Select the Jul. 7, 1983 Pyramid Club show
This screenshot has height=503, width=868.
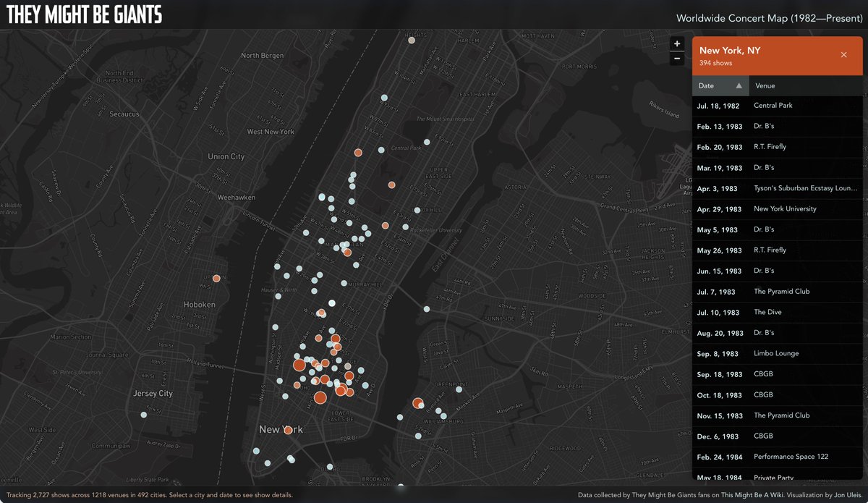778,292
